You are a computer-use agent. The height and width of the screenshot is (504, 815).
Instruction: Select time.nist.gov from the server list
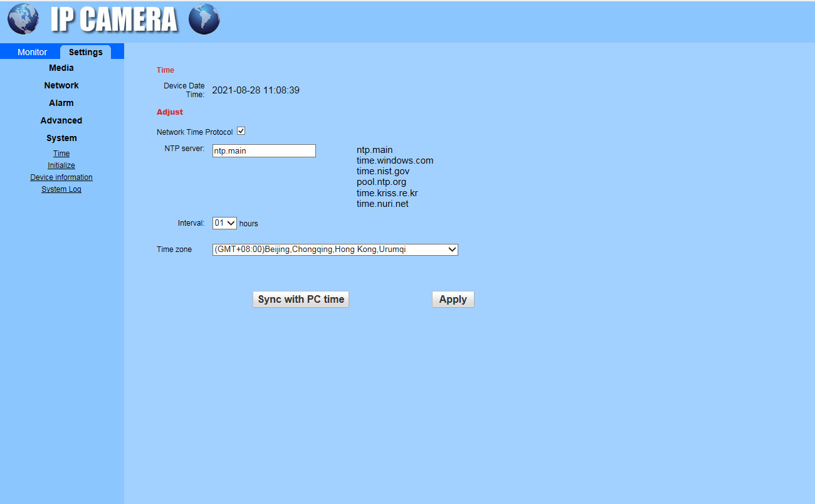[x=383, y=171]
